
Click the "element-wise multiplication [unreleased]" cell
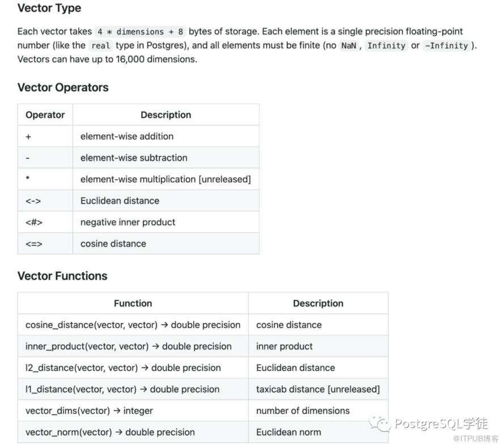166,180
